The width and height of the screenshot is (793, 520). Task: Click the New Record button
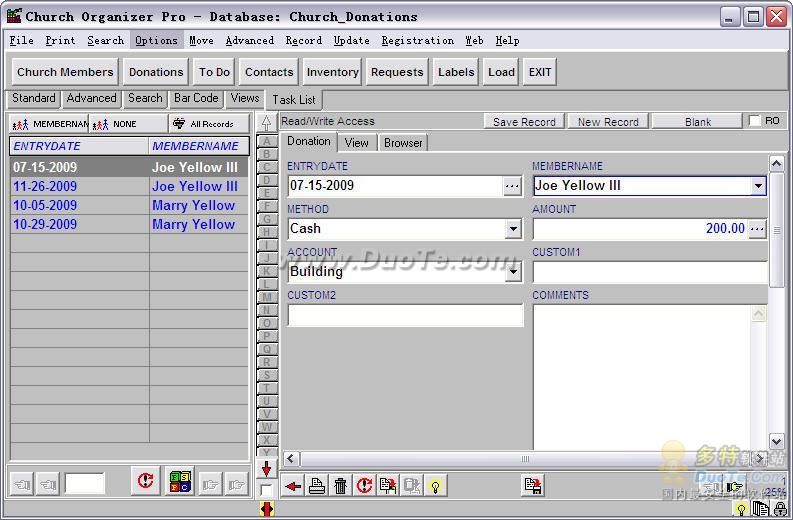tap(608, 122)
